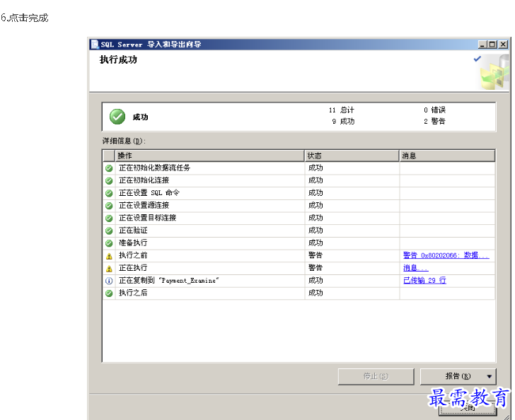Click the 0 错误 summary text
Image resolution: width=515 pixels, height=420 pixels.
tap(434, 110)
